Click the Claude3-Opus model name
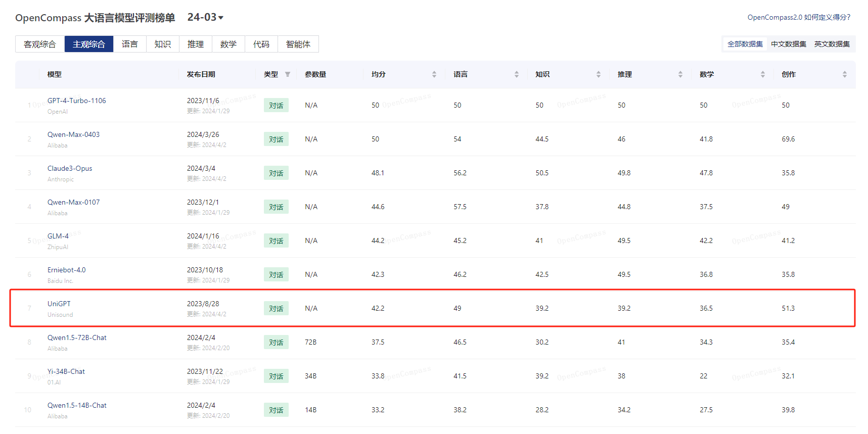This screenshot has height=434, width=868. 70,168
